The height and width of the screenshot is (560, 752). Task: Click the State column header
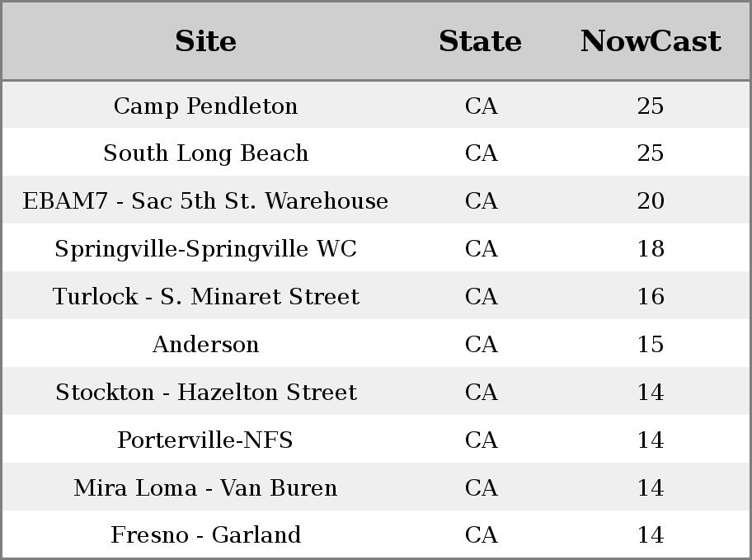pyautogui.click(x=481, y=41)
